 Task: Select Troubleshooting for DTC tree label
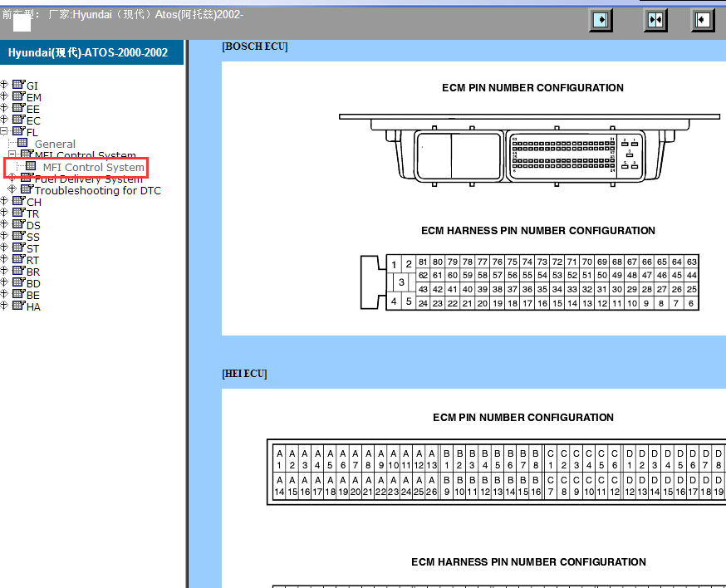(x=98, y=191)
